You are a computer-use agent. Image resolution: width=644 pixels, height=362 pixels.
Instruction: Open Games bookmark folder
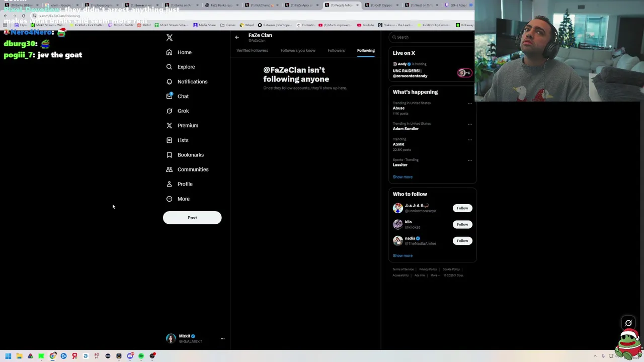[228, 25]
